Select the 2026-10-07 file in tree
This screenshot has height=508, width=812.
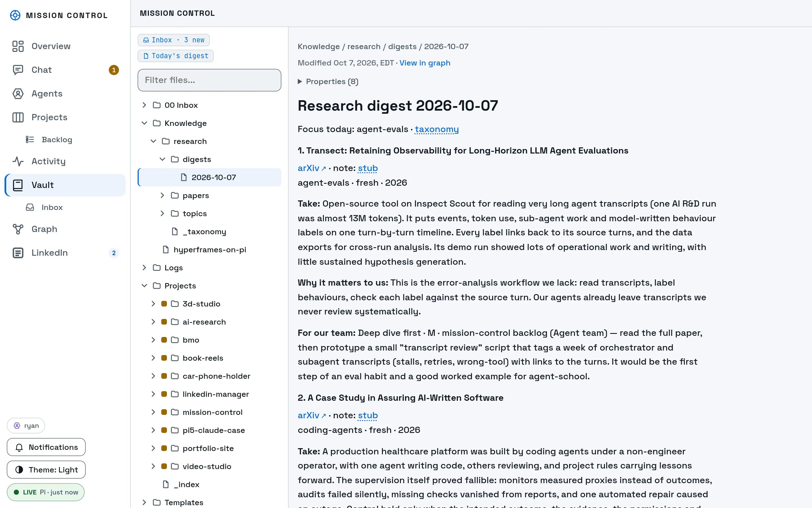210,178
